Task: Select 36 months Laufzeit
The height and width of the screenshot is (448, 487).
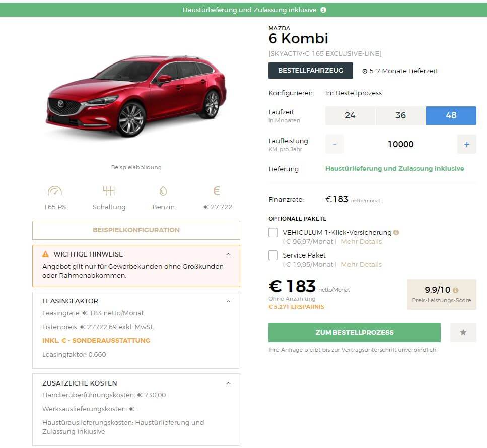Action: 401,115
